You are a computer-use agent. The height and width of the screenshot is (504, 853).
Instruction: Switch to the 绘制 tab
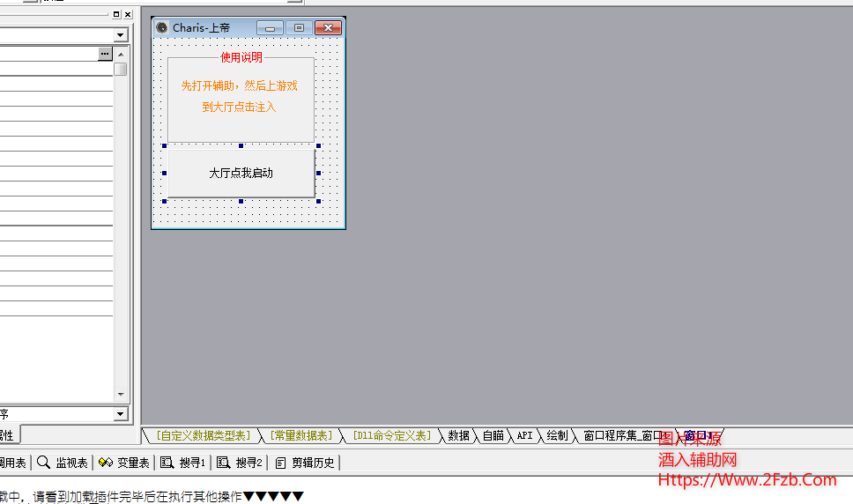[557, 435]
